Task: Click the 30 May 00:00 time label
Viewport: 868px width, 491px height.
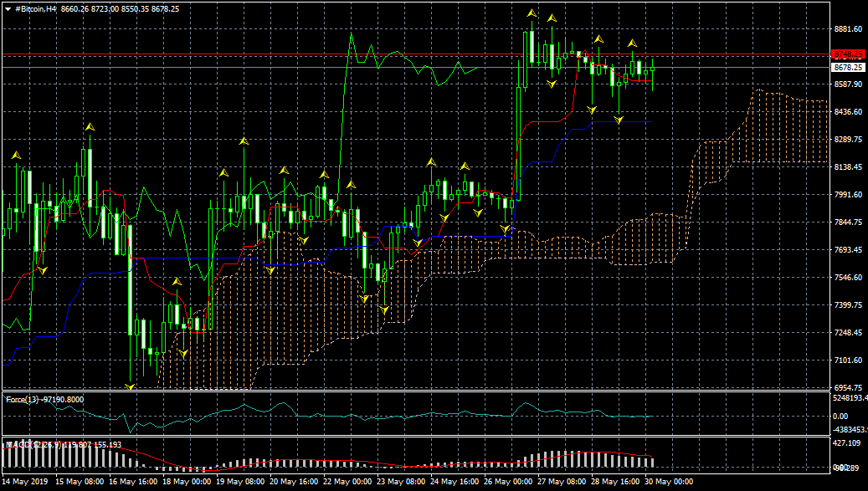Action: tap(668, 482)
